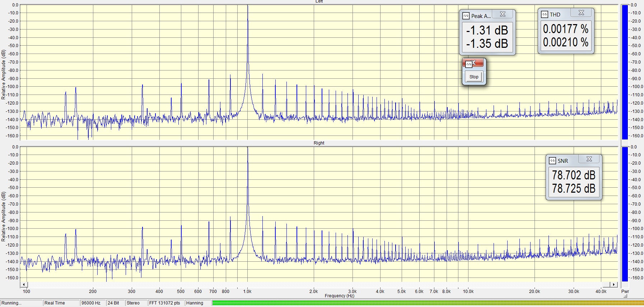The width and height of the screenshot is (644, 307).
Task: Click the 40.0k frequency axis tick label
Action: [x=601, y=292]
